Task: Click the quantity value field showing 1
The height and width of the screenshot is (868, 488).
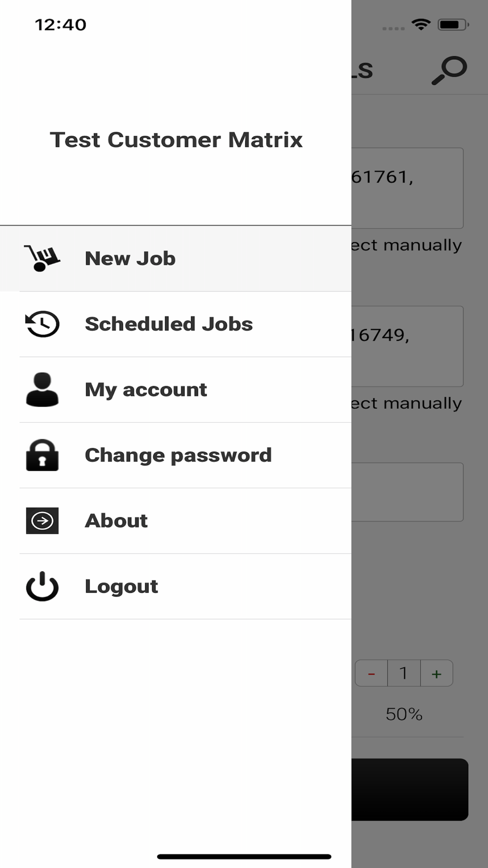Action: click(404, 674)
